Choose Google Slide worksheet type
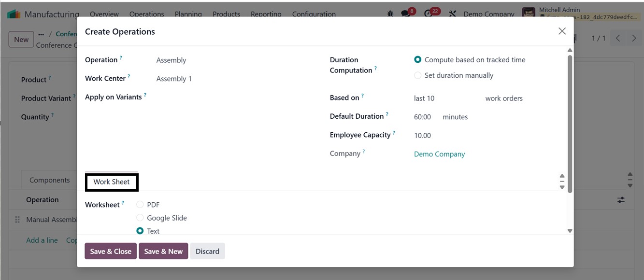 [140, 218]
